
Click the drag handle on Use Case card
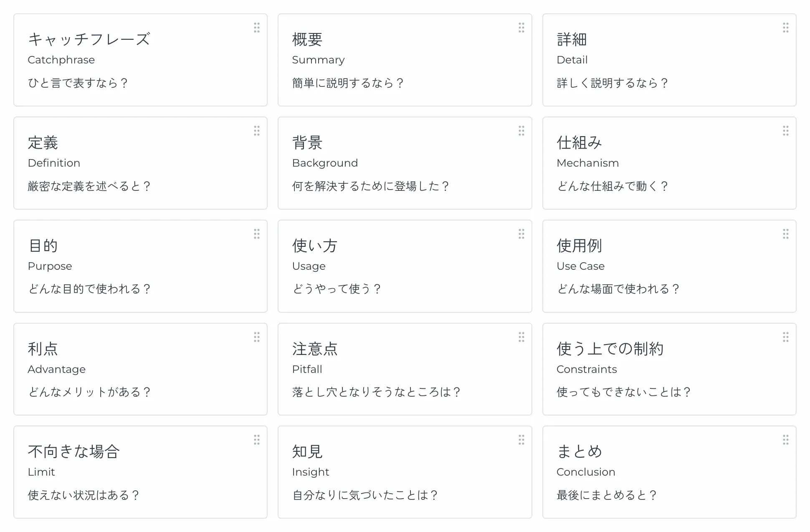pyautogui.click(x=785, y=234)
